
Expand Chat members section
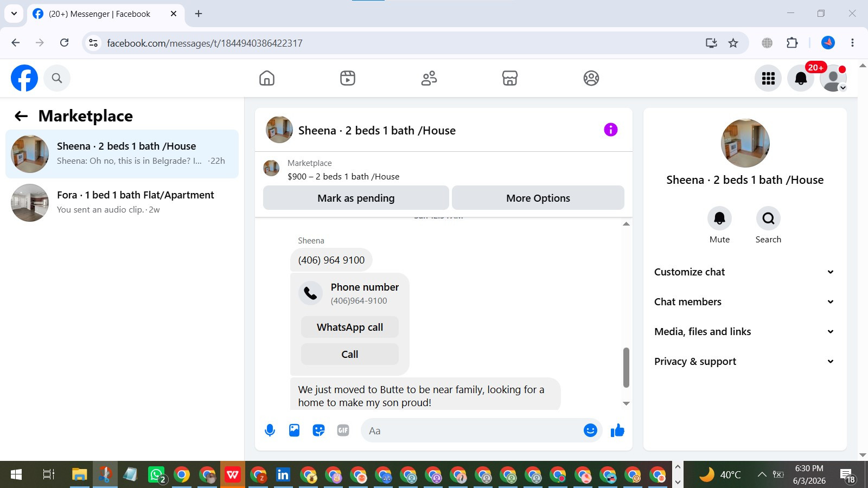[744, 302]
